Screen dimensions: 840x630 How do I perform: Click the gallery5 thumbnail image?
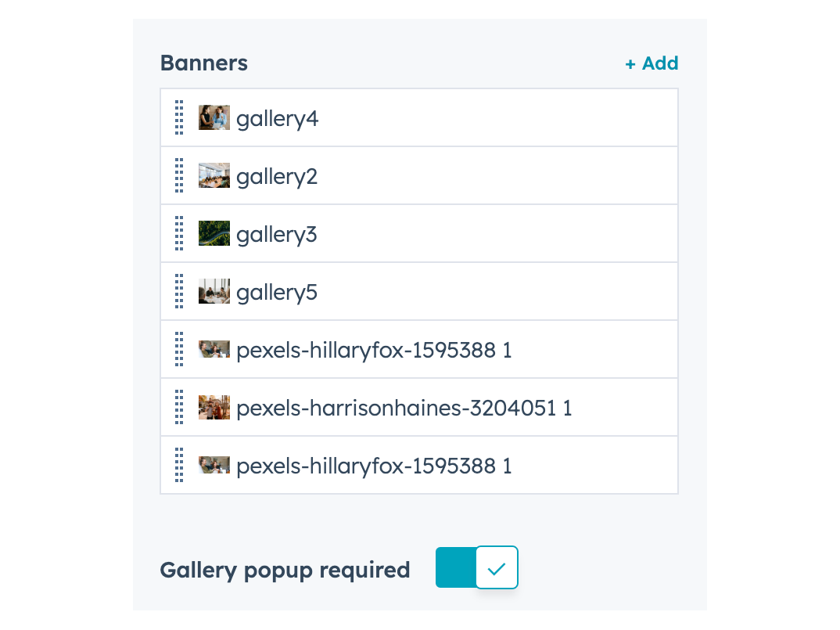pos(214,291)
